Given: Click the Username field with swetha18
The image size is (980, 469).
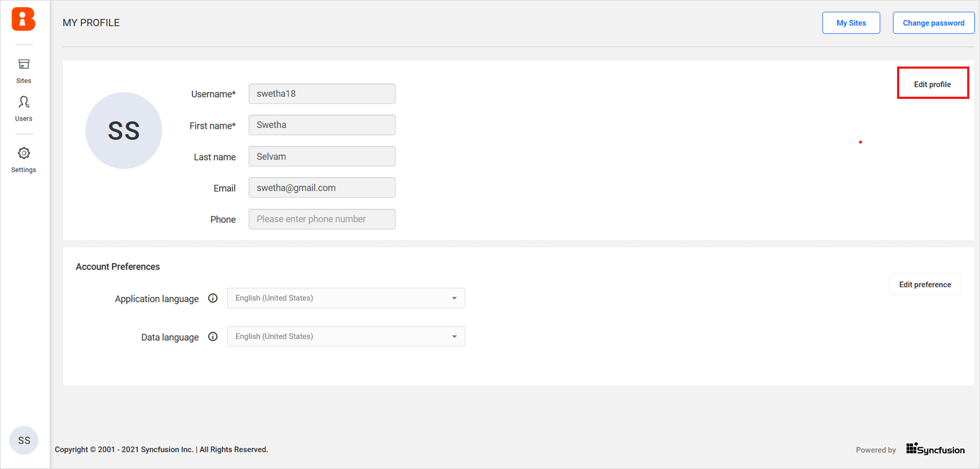Looking at the screenshot, I should (x=322, y=94).
